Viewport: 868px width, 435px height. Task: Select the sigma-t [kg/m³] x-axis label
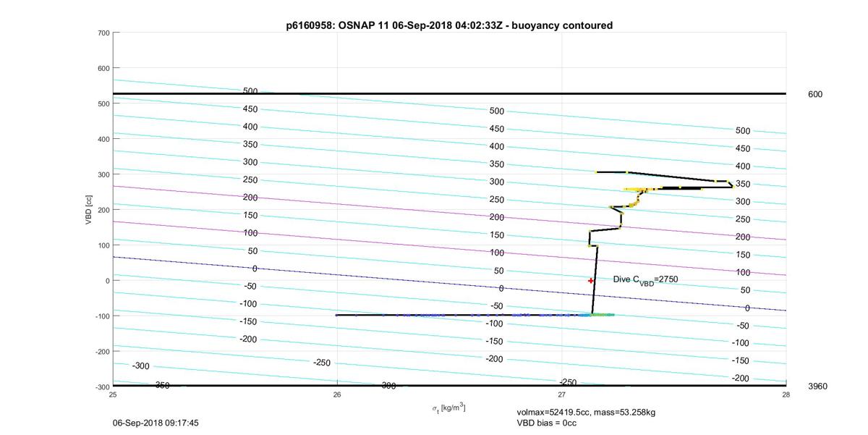448,409
